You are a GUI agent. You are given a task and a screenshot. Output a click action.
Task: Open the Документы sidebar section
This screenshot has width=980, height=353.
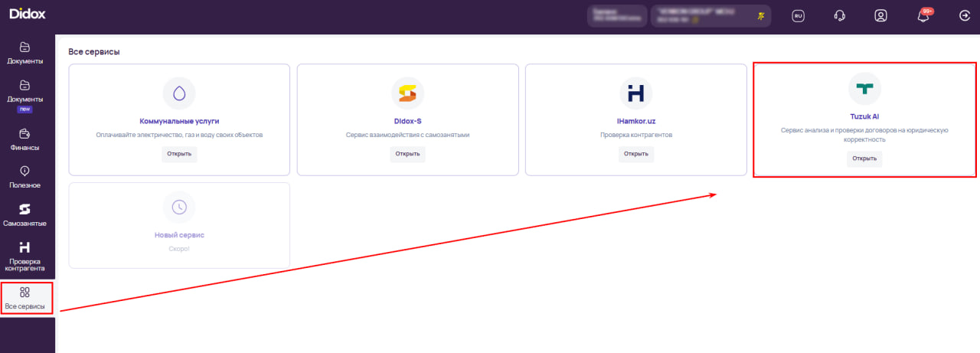click(24, 53)
